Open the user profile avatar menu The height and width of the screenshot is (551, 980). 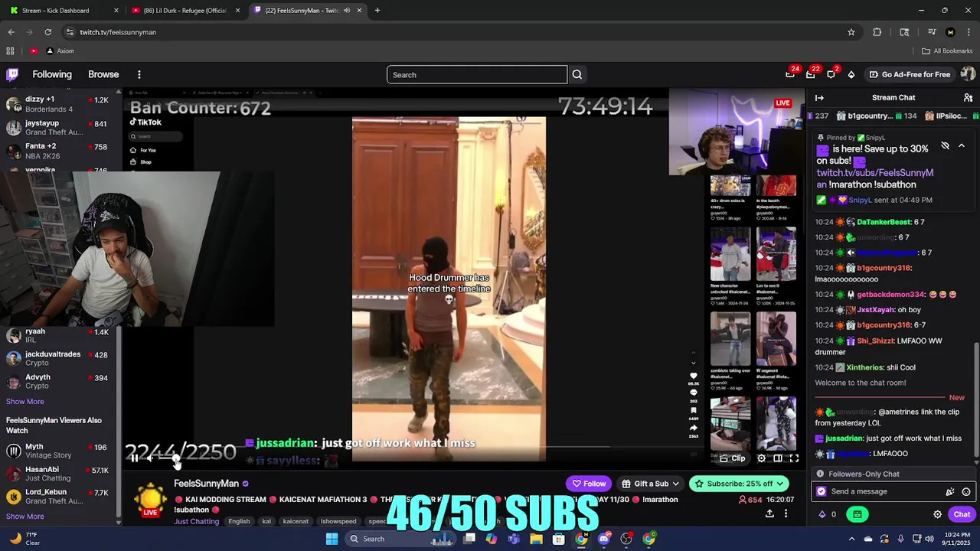[968, 74]
